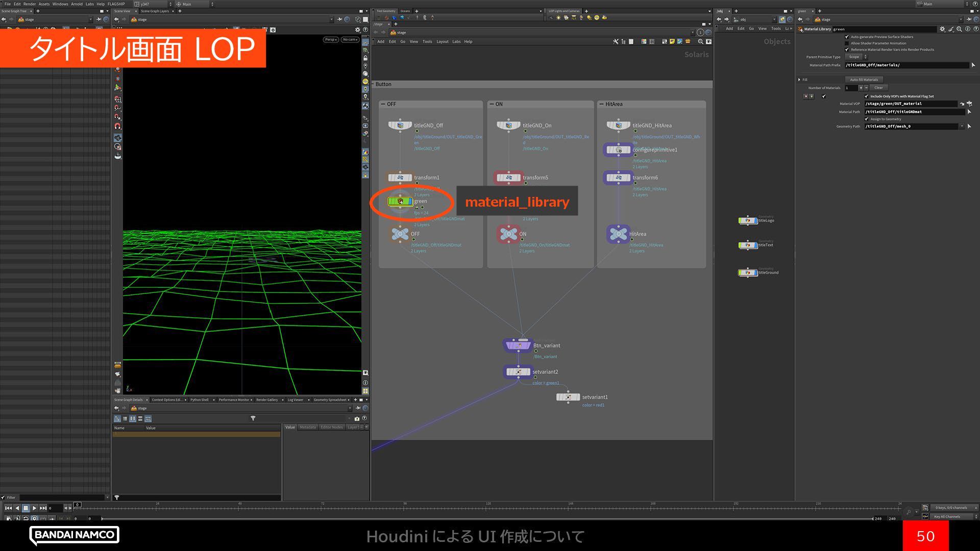Uncheck Assign to Geometry option
The height and width of the screenshot is (551, 980).
click(x=866, y=119)
